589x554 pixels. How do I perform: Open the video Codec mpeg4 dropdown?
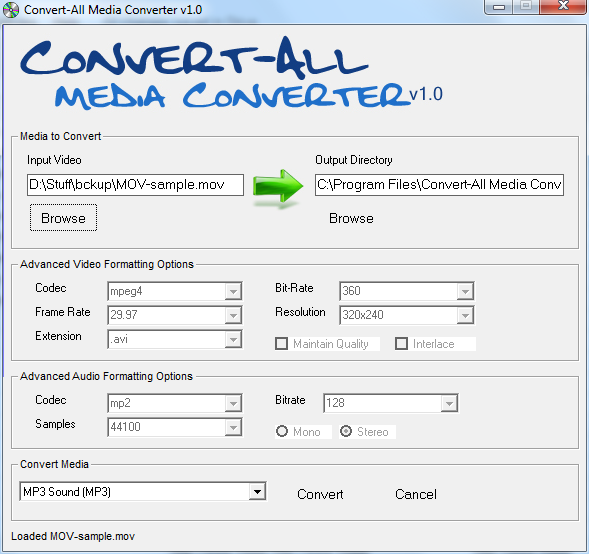click(175, 291)
